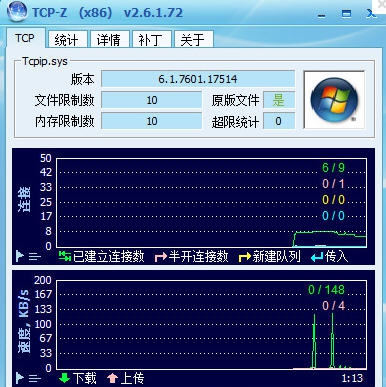Switch to the TCP tab
The width and height of the screenshot is (386, 387).
(x=25, y=38)
